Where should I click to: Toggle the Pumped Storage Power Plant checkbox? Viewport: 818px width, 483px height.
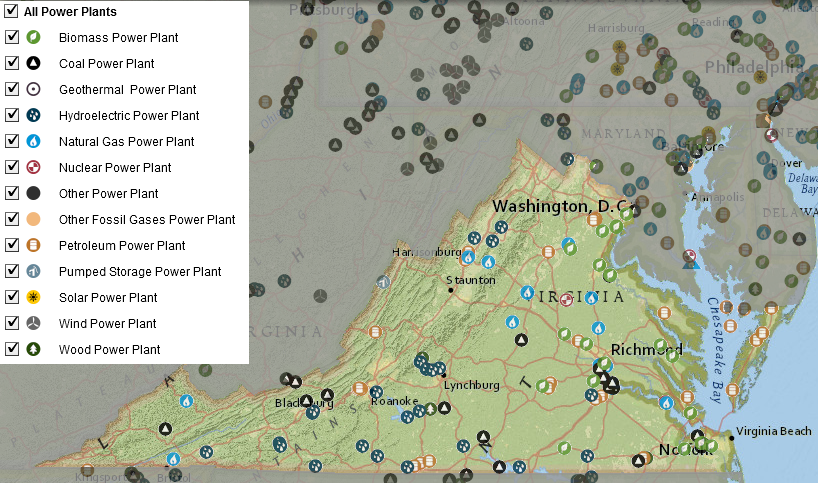11,271
